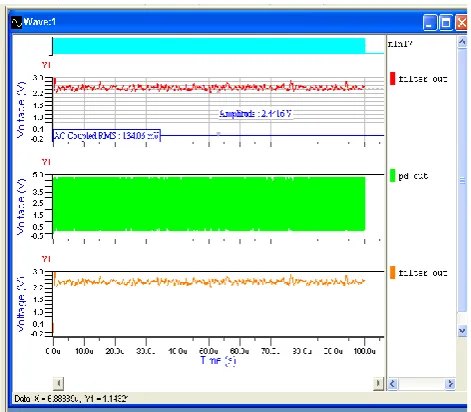This screenshot has height=412, width=471.
Task: Click the legend text at top of right panel
Action: click(x=400, y=44)
